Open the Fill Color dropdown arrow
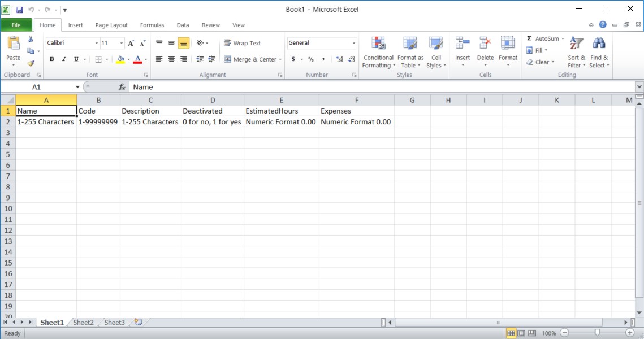Screen dimensions: 644x339 pyautogui.click(x=128, y=59)
